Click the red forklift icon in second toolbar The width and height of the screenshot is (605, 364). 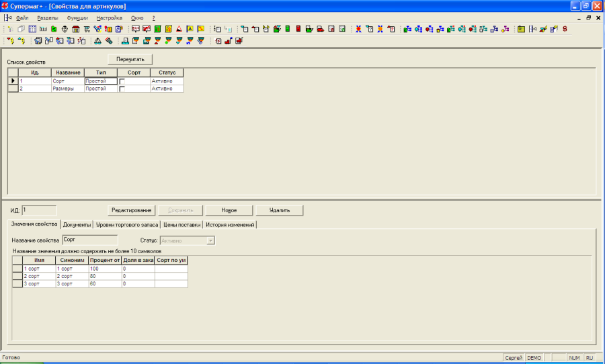tap(228, 40)
